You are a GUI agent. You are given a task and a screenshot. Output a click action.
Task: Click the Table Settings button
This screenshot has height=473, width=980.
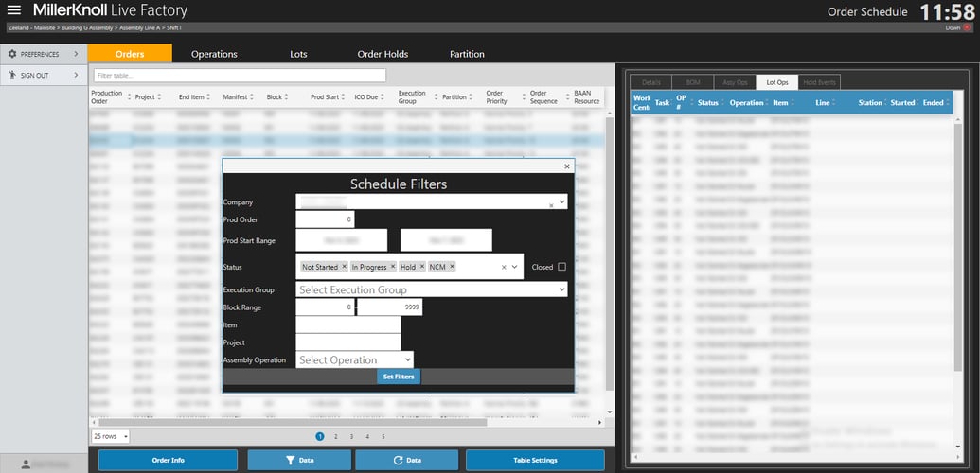pyautogui.click(x=535, y=460)
